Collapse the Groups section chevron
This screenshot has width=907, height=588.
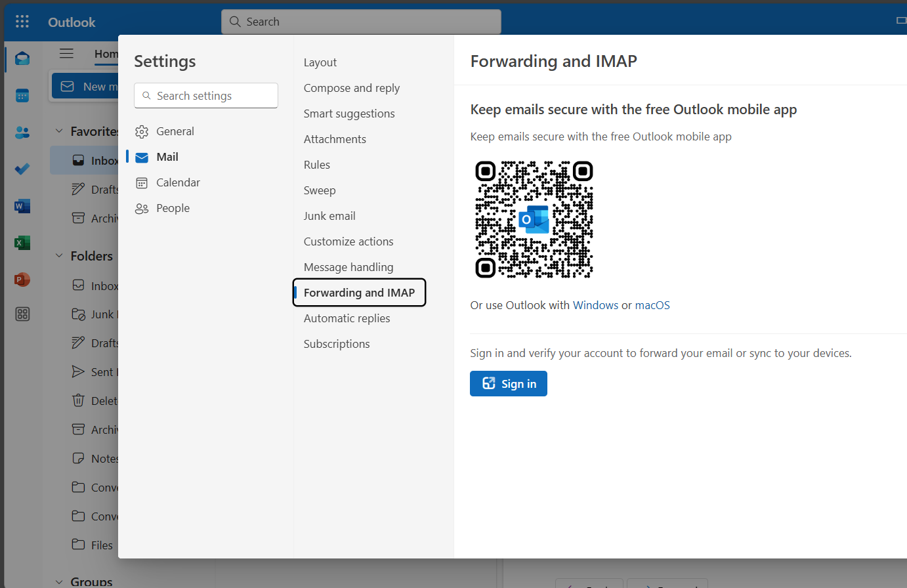59,581
